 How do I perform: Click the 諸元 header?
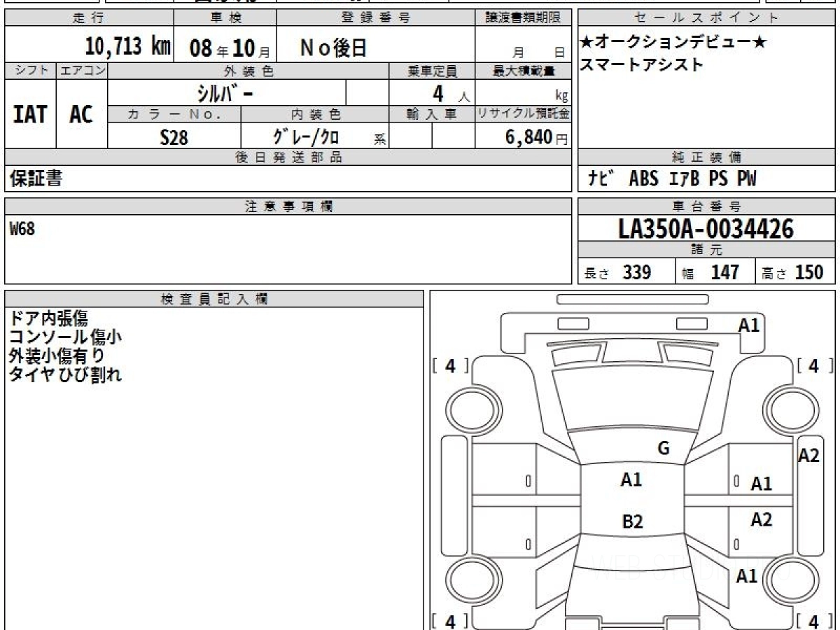click(x=706, y=249)
